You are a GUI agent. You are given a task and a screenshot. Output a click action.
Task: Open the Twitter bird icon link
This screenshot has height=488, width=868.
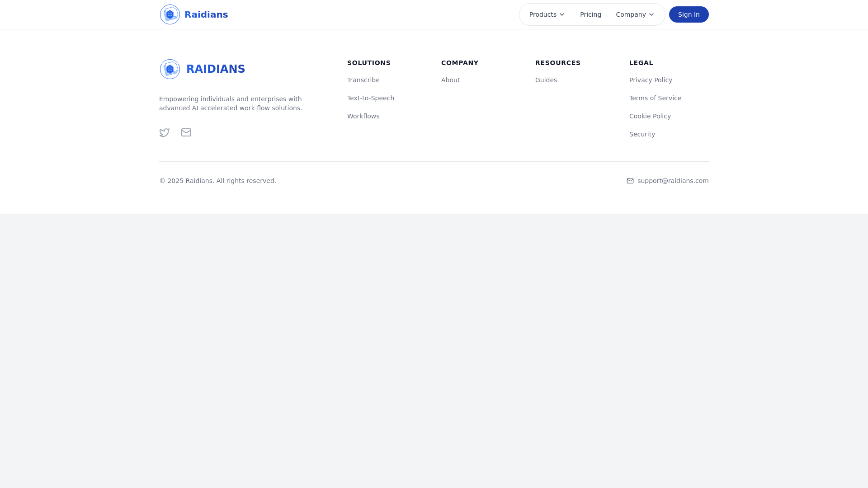(165, 132)
